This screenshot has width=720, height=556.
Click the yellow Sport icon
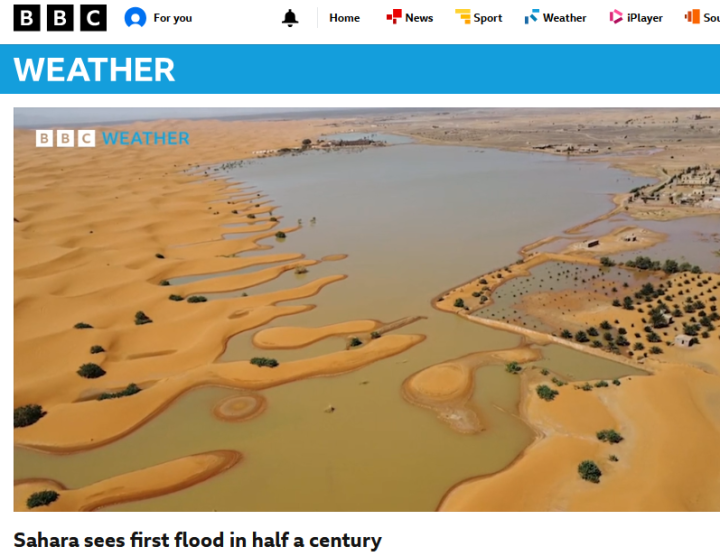(x=463, y=17)
